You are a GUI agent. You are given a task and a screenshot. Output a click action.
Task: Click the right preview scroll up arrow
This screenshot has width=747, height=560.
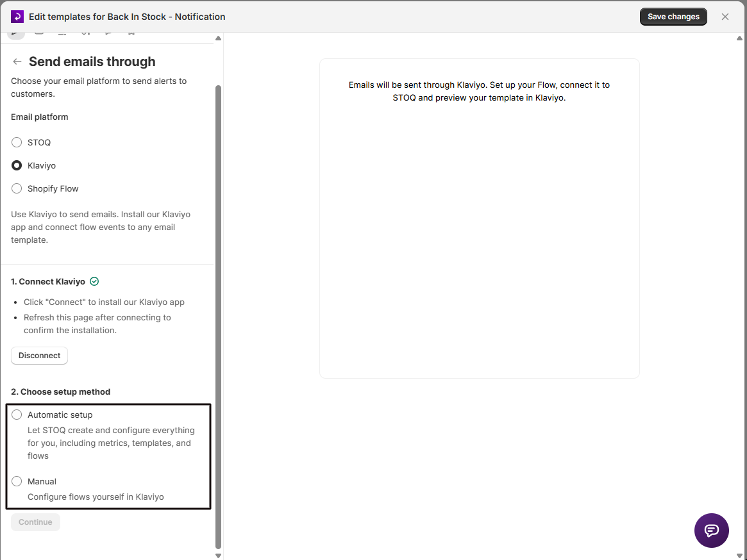point(739,38)
